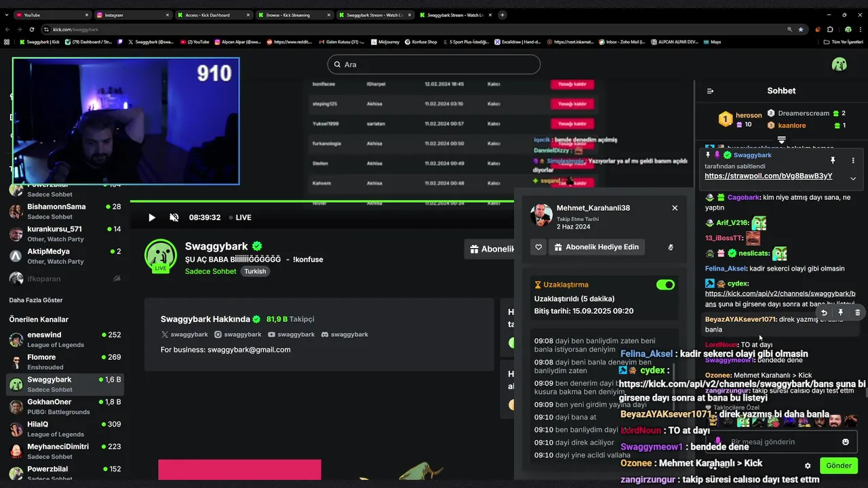The height and width of the screenshot is (488, 868).
Task: Open Maps bookmark
Action: click(x=711, y=42)
